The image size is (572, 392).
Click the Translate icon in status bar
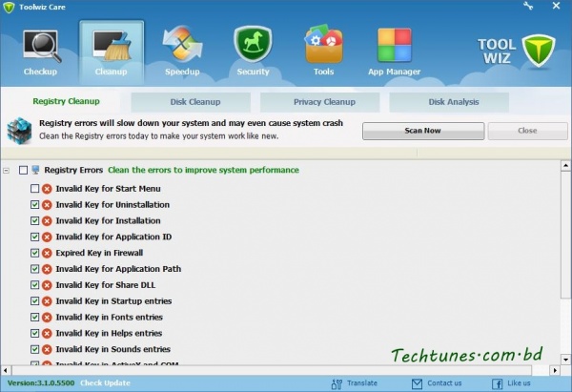click(337, 384)
